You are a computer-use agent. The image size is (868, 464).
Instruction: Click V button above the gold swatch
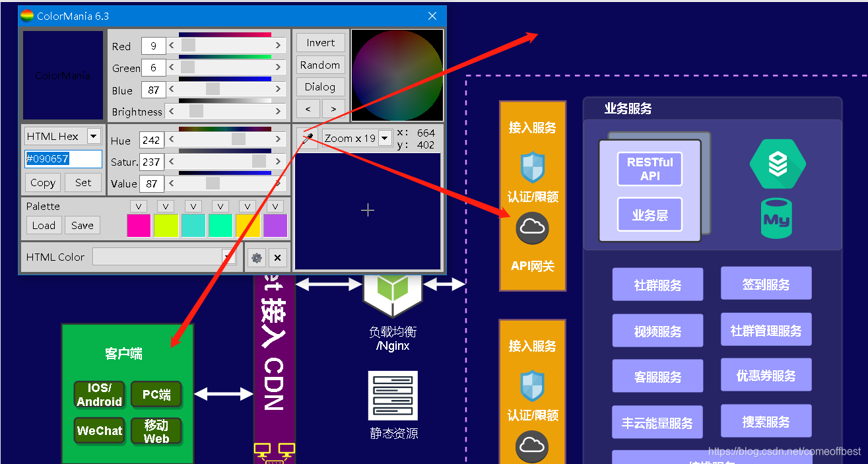pyautogui.click(x=248, y=206)
